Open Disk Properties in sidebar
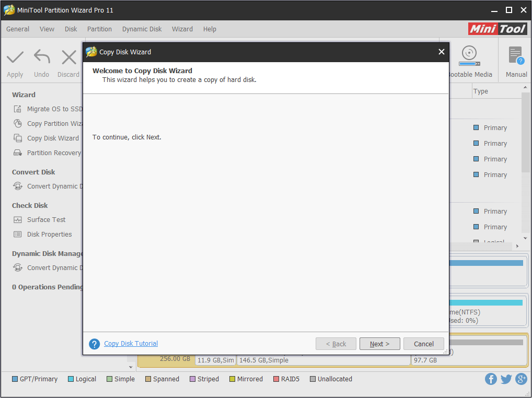 (x=49, y=235)
